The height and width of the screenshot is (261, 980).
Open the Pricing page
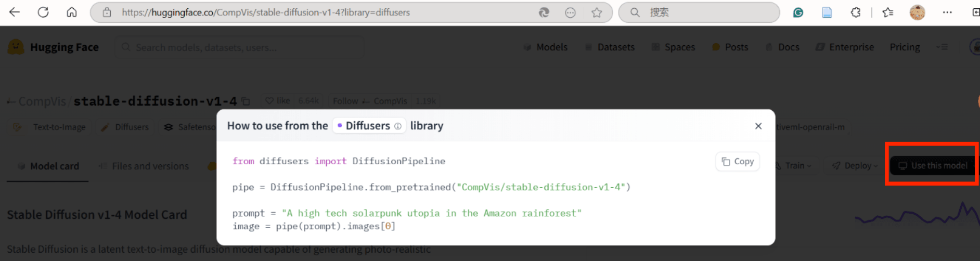point(905,47)
